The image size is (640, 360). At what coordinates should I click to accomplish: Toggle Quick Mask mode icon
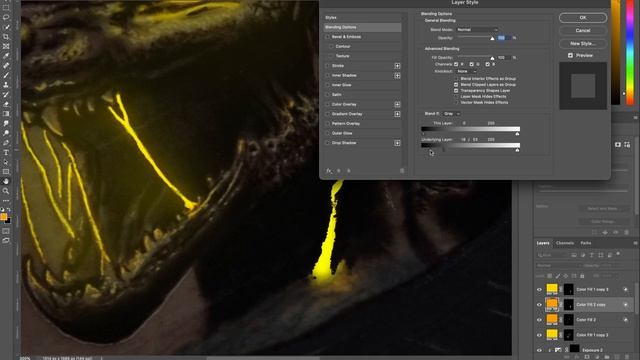6,231
